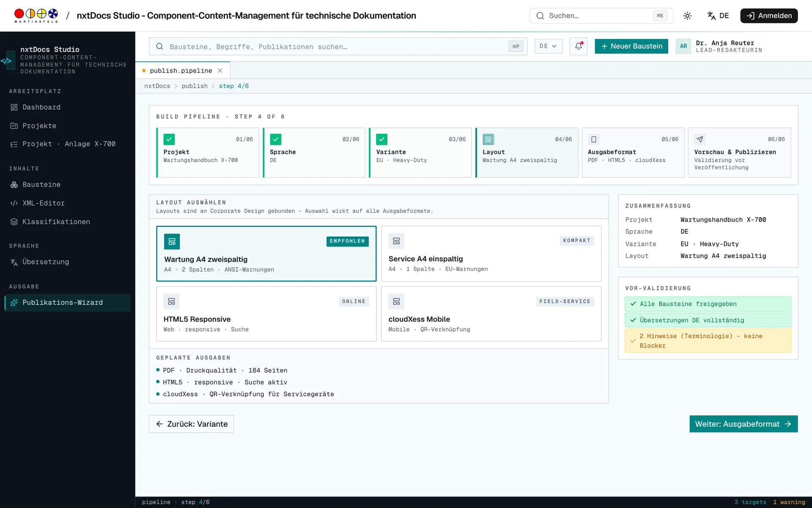The width and height of the screenshot is (812, 508).
Task: Open pipeline step 04/06 Layout
Action: (x=527, y=152)
